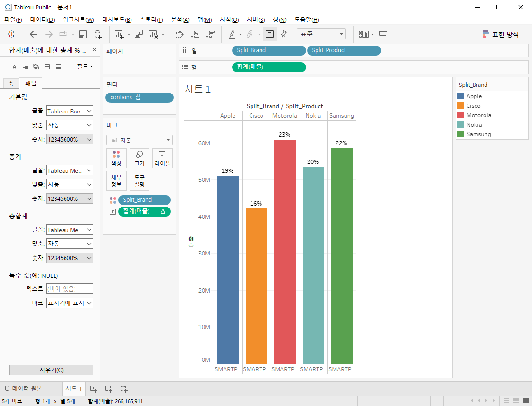Add new story tab icon

point(124,389)
